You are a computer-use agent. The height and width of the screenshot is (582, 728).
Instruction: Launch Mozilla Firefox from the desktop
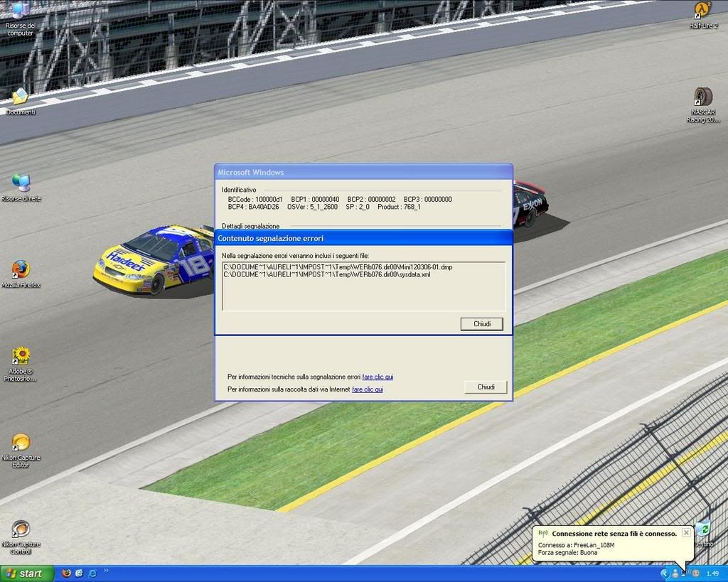pyautogui.click(x=21, y=270)
